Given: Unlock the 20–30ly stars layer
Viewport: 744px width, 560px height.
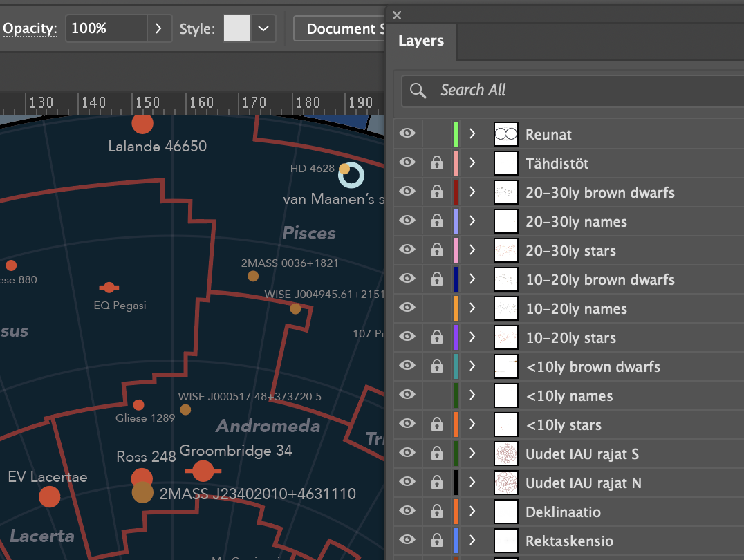Looking at the screenshot, I should point(436,250).
